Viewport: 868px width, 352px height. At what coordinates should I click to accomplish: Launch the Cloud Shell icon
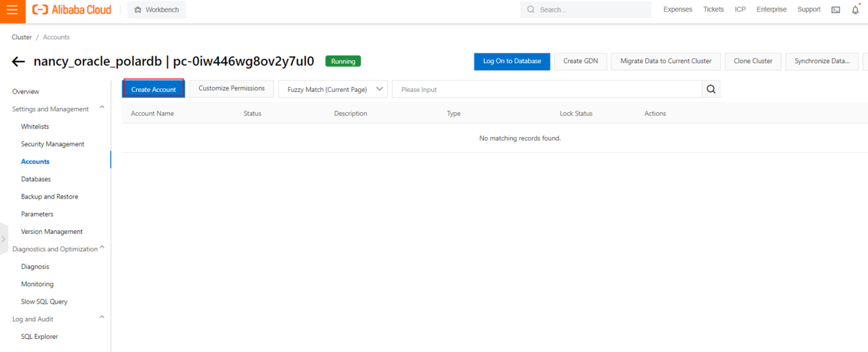(x=836, y=10)
